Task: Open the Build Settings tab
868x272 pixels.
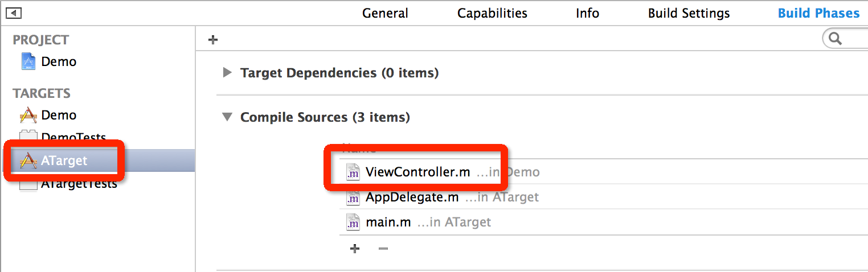Action: pyautogui.click(x=689, y=13)
